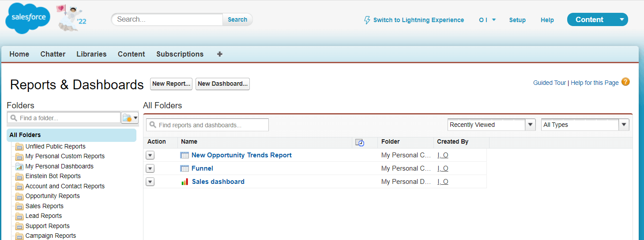The height and width of the screenshot is (240, 644).
Task: Click the folder icon for My Personal Custom Reports
Action: click(x=19, y=156)
